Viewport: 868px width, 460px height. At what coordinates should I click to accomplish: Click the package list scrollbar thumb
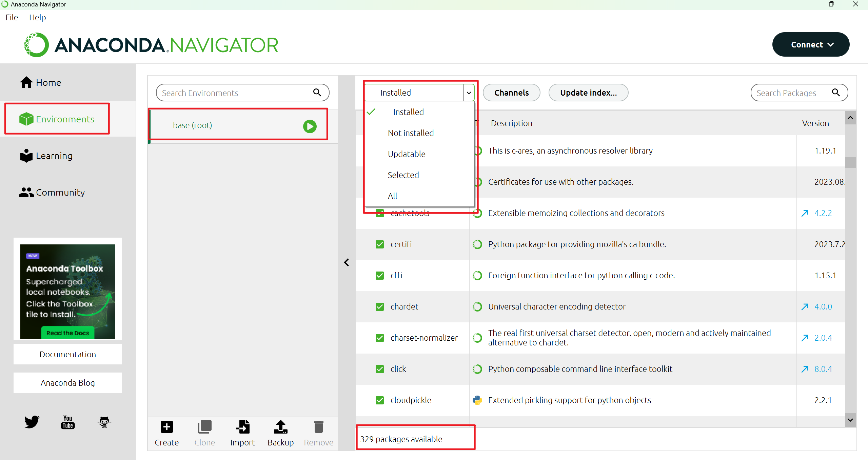(850, 162)
